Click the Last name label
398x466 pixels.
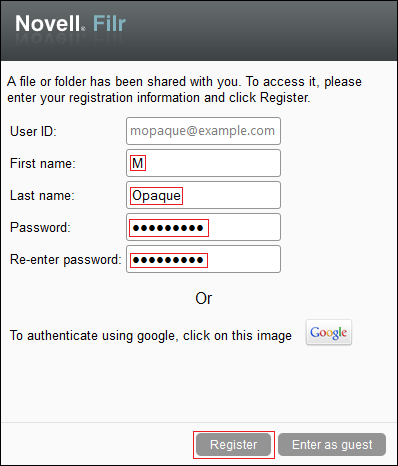42,195
